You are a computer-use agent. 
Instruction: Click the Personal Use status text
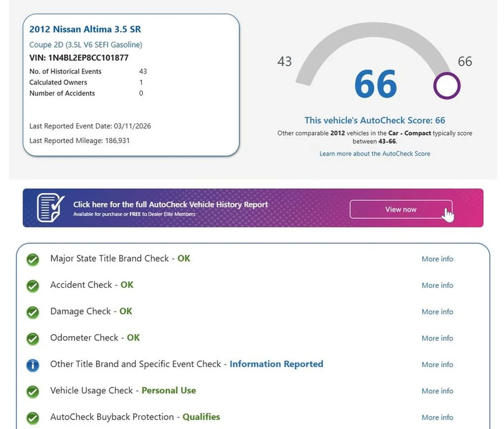tap(169, 390)
